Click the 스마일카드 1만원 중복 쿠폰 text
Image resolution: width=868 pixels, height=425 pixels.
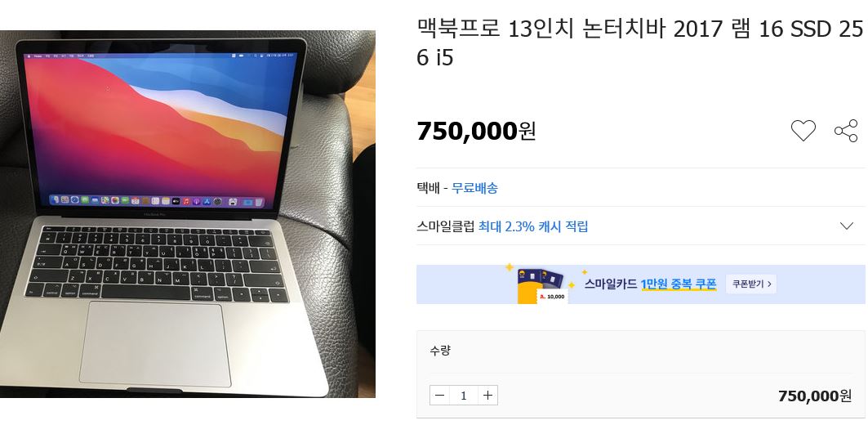[651, 284]
